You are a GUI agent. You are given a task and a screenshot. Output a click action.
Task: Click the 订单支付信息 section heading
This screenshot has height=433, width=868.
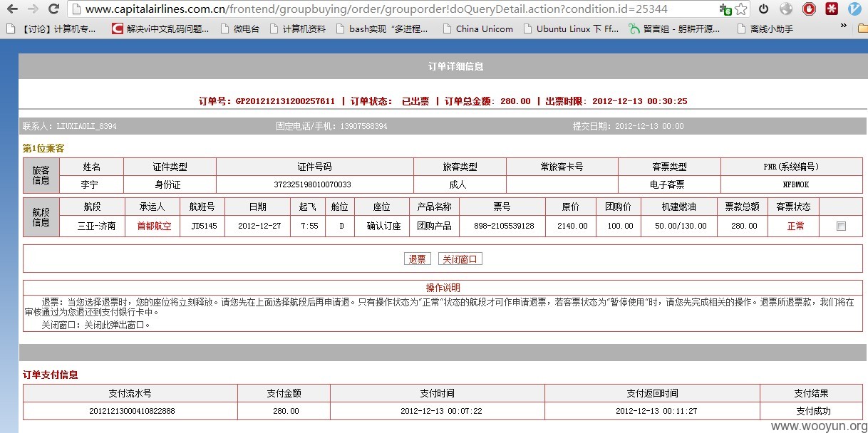click(51, 375)
